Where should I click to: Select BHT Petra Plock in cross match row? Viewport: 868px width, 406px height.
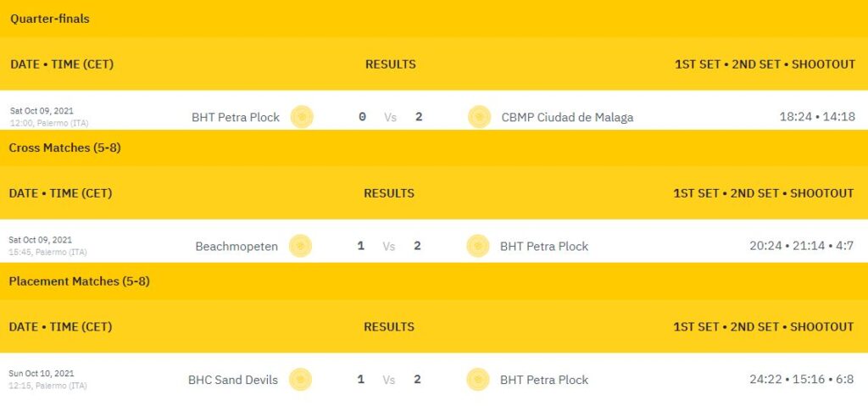(x=544, y=247)
